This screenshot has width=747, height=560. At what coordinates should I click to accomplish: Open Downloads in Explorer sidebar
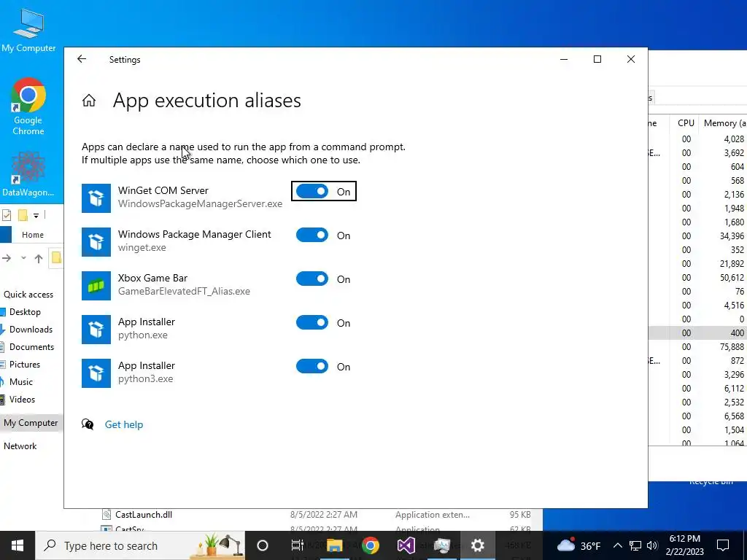coord(31,330)
